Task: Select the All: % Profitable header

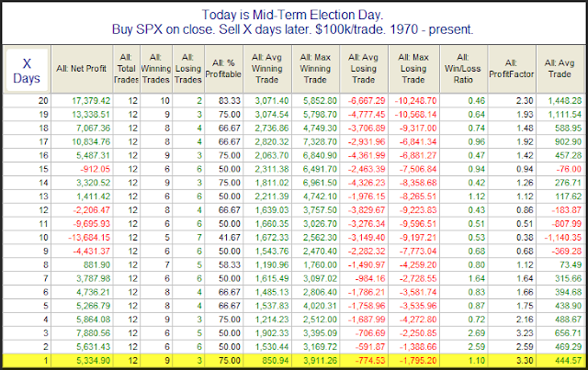Action: click(x=223, y=69)
